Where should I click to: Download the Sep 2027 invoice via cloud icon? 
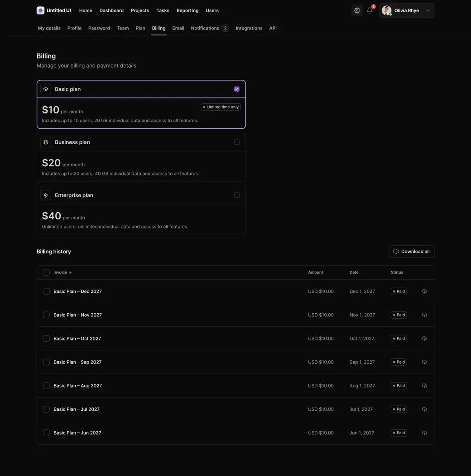(424, 362)
